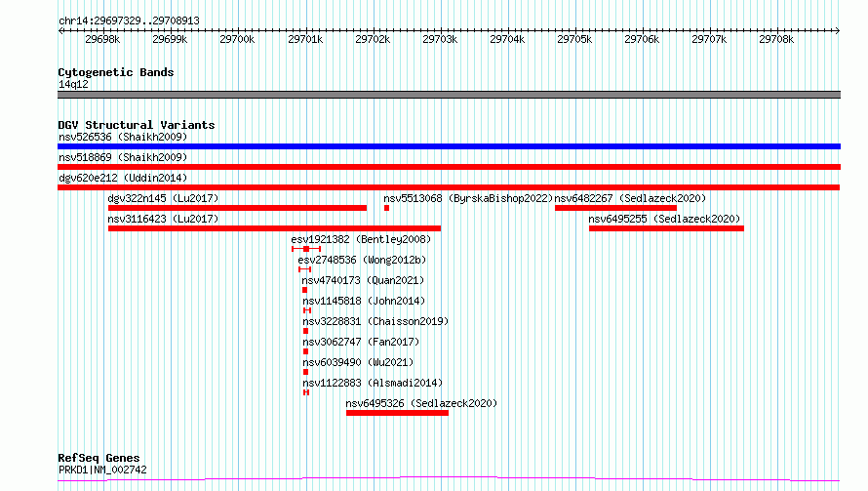The width and height of the screenshot is (868, 491).
Task: Open the nsv518869 (Shaikh2009) label
Action: point(123,157)
